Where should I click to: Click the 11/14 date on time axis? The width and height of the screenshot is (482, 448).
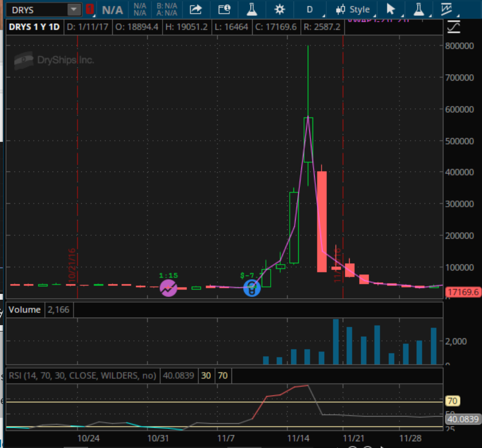(298, 438)
